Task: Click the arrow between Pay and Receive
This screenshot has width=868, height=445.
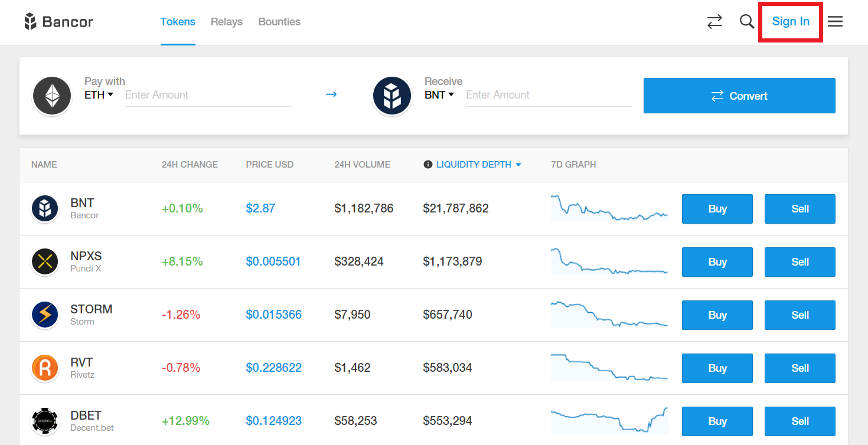Action: (331, 94)
